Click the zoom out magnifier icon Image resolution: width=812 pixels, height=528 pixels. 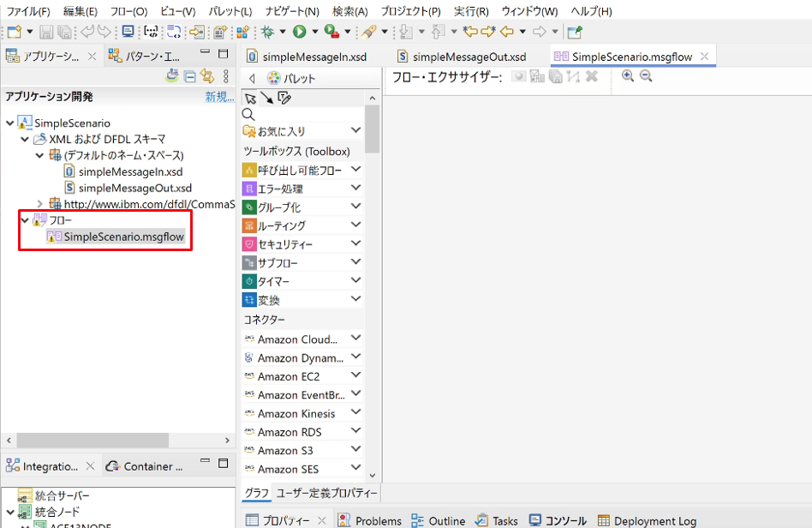click(x=646, y=76)
